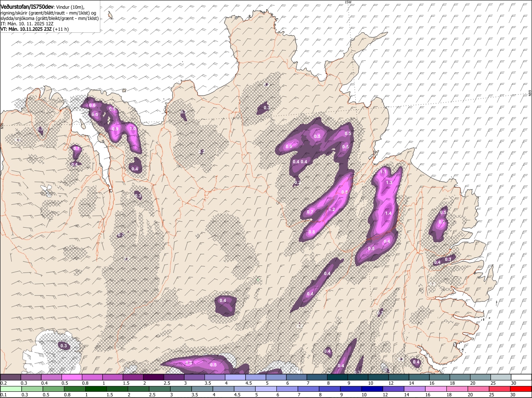The height and width of the screenshot is (398, 532).
Task: Click the 1.2 snowfall value on the map
Action: click(x=332, y=210)
